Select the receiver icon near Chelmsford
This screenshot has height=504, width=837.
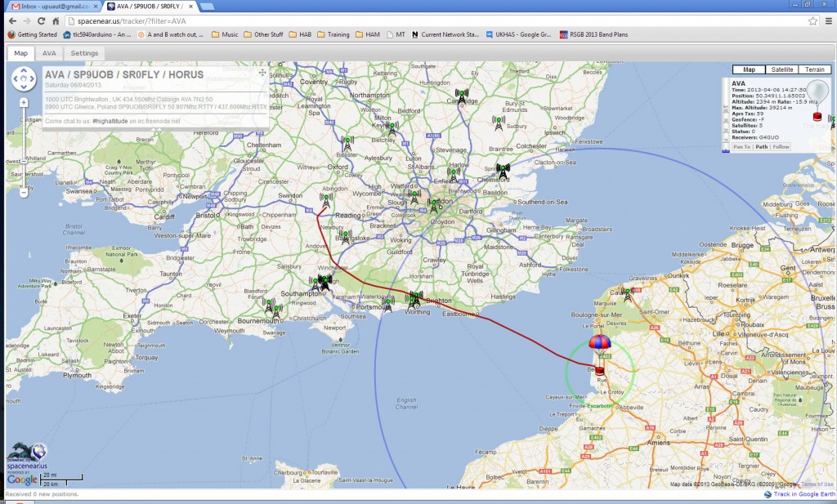503,172
